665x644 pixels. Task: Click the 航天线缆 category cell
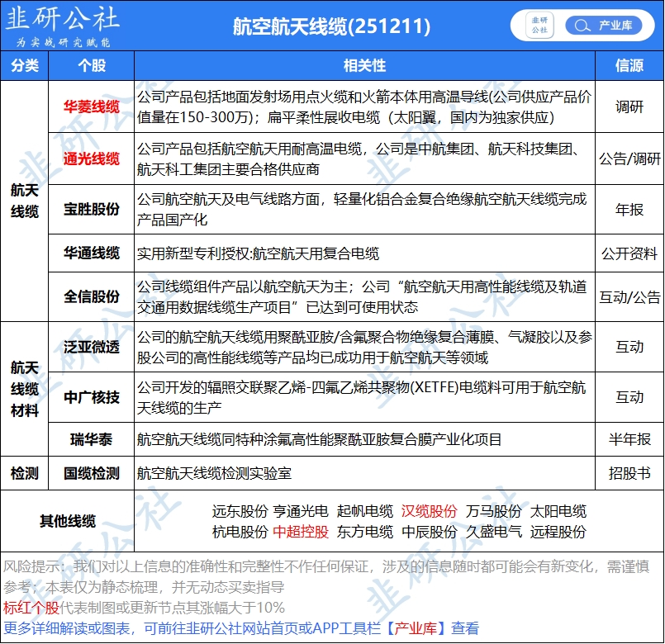(25, 201)
